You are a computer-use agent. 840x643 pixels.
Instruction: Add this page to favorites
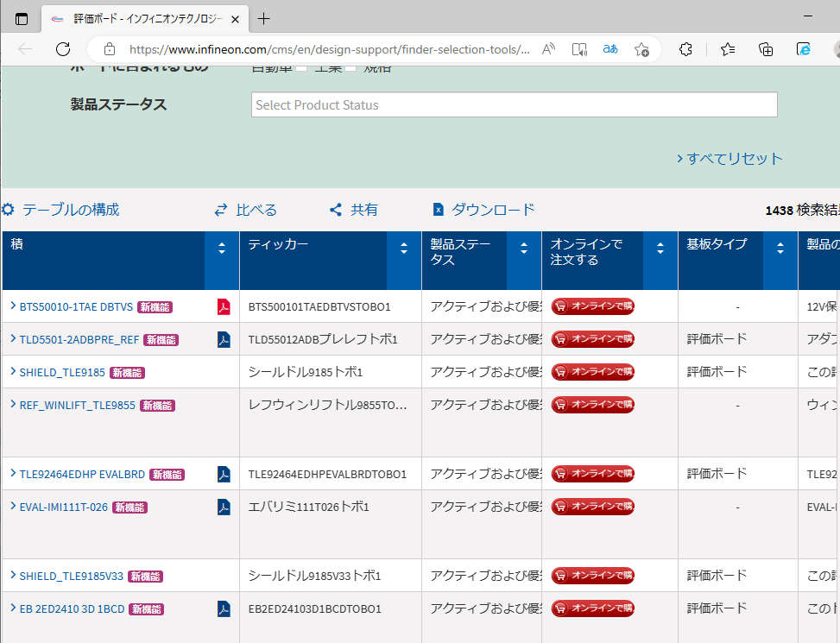tap(641, 49)
